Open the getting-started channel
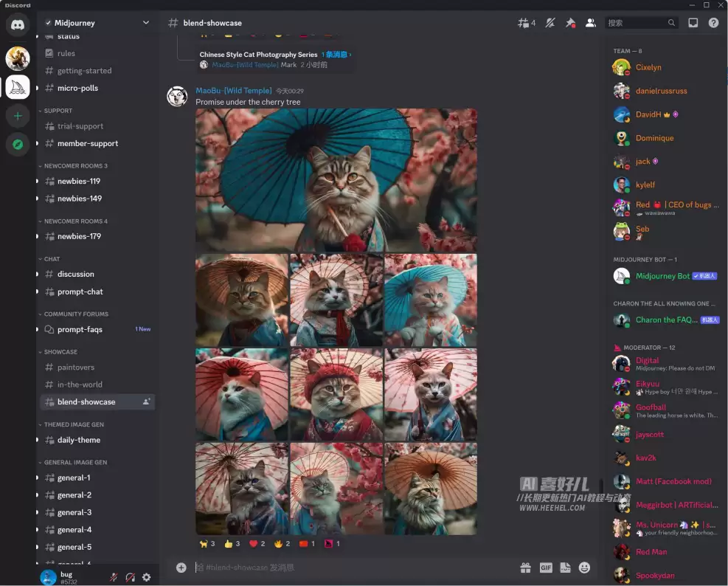Viewport: 728px width, 586px height. click(97, 71)
